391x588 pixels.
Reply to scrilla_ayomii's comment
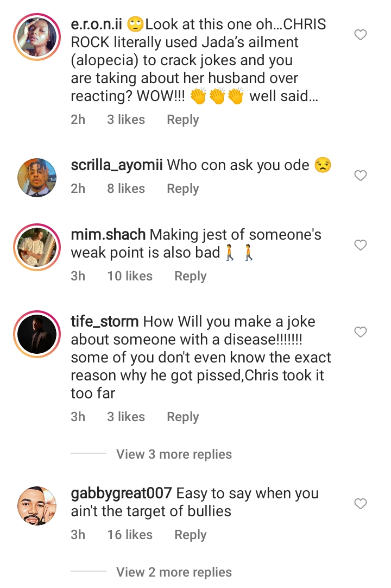pyautogui.click(x=182, y=189)
